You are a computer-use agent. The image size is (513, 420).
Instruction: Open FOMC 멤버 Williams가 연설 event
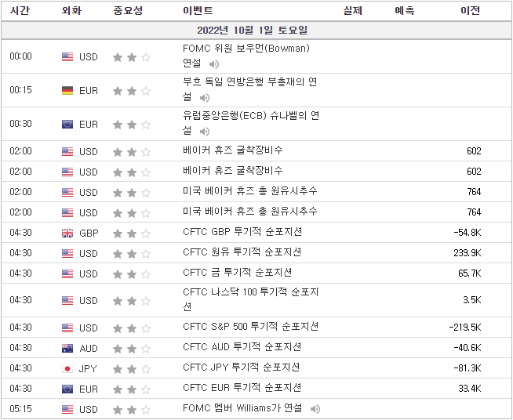(x=242, y=408)
